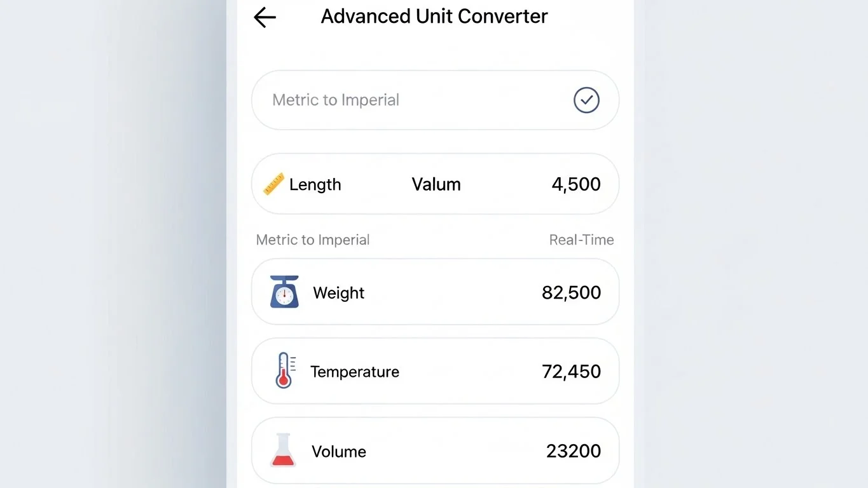The image size is (868, 488).
Task: Click the back arrow icon
Action: coord(265,17)
